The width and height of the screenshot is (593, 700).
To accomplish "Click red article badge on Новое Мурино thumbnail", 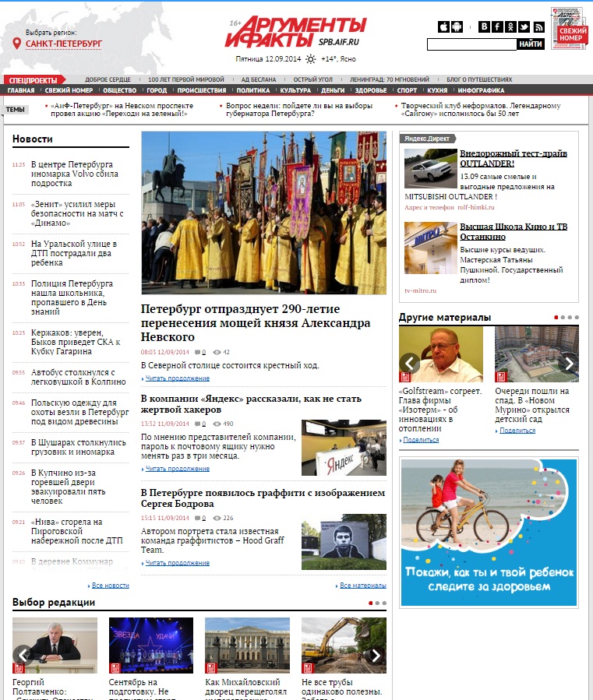I will click(501, 377).
